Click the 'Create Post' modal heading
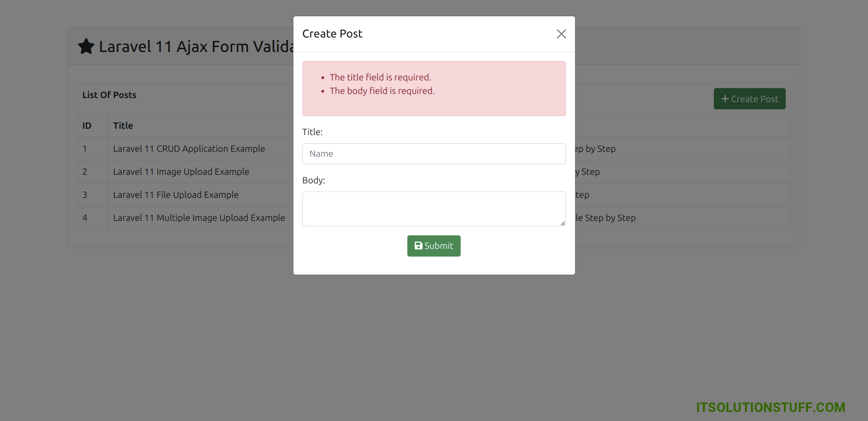 pos(332,34)
